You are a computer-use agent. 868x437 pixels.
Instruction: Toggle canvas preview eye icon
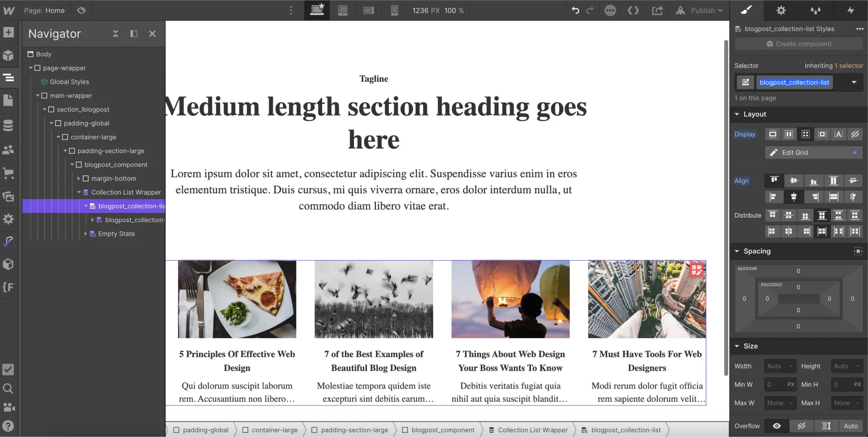[x=81, y=11]
